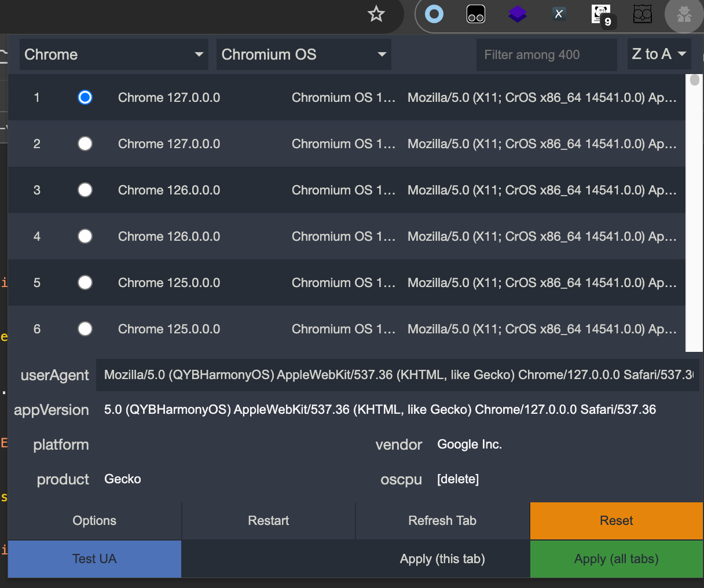The image size is (704, 588).
Task: Click the blue Test UA button
Action: click(x=94, y=559)
